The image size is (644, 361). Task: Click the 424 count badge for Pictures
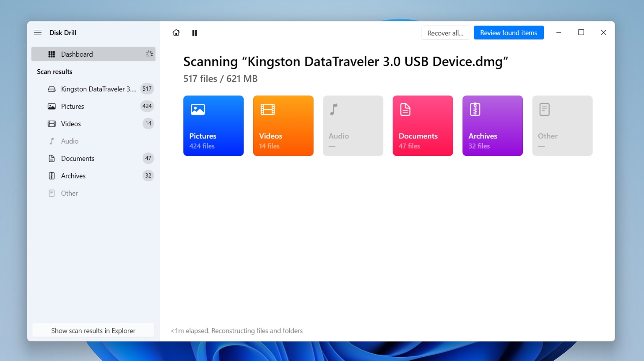pos(147,106)
